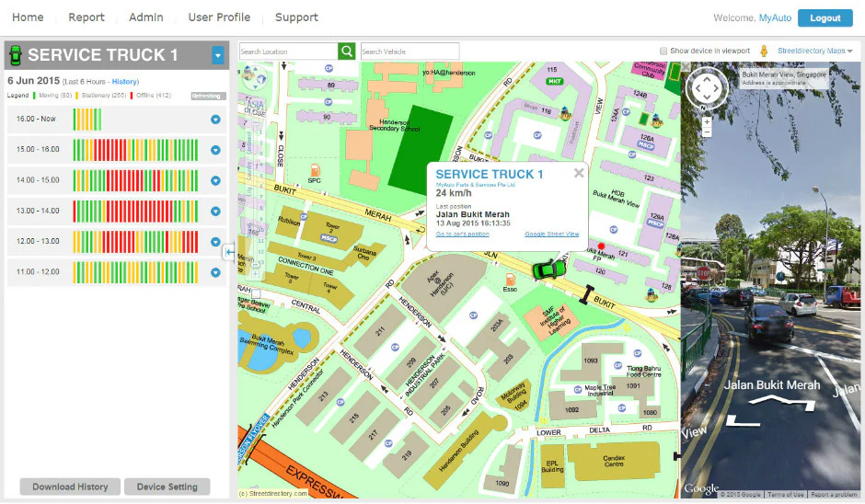The width and height of the screenshot is (865, 504).
Task: Click the green vehicle icon in the header
Action: [x=16, y=55]
